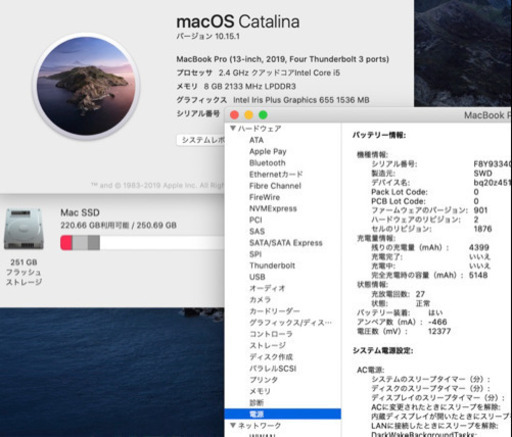Click processor 2.4 GHz Intel Core i5 line
Screen dimensions: 512x437
coord(258,73)
